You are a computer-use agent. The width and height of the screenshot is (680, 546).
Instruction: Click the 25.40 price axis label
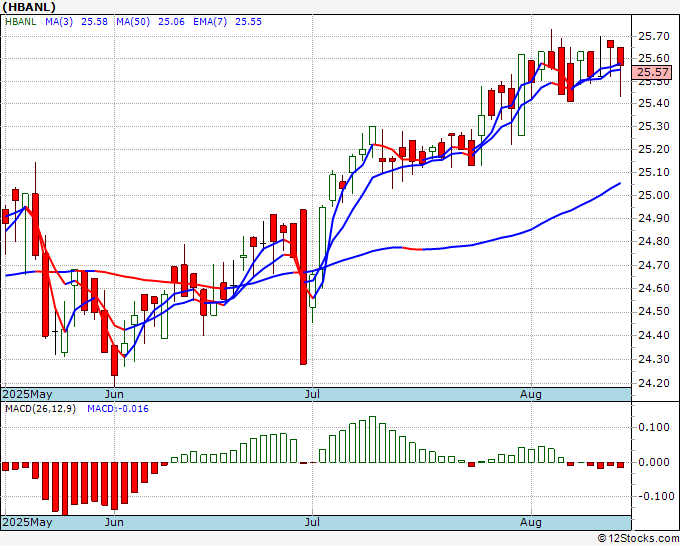click(654, 104)
